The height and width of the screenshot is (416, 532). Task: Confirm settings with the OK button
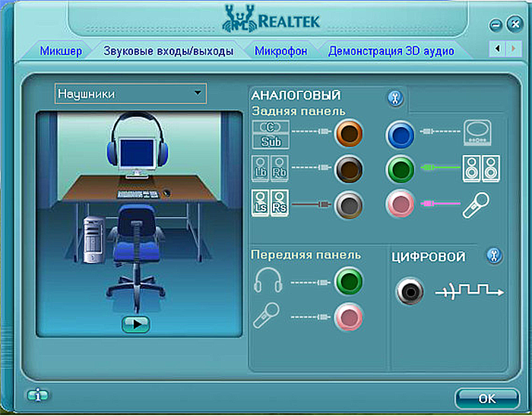[x=487, y=398]
